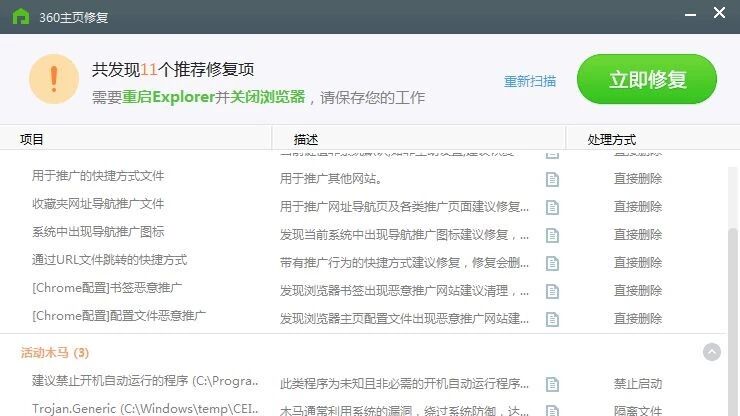Collapse the 活动木马 (3) section
Image resolution: width=740 pixels, height=416 pixels.
coord(712,352)
